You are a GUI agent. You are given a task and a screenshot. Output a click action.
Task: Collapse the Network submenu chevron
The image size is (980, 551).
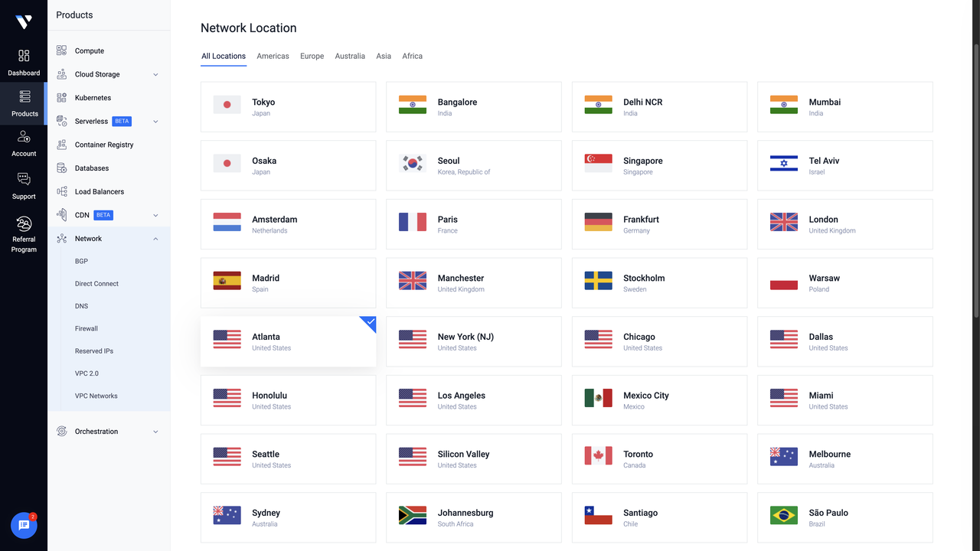click(155, 239)
